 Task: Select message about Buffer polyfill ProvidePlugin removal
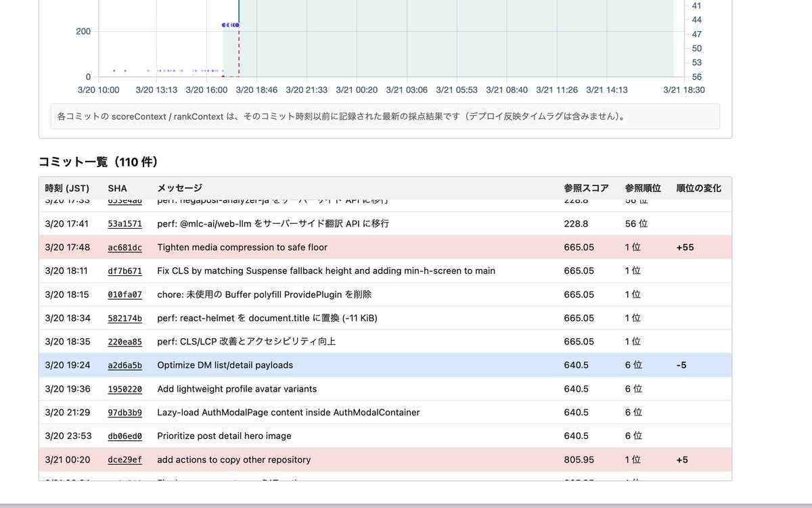pyautogui.click(x=265, y=295)
